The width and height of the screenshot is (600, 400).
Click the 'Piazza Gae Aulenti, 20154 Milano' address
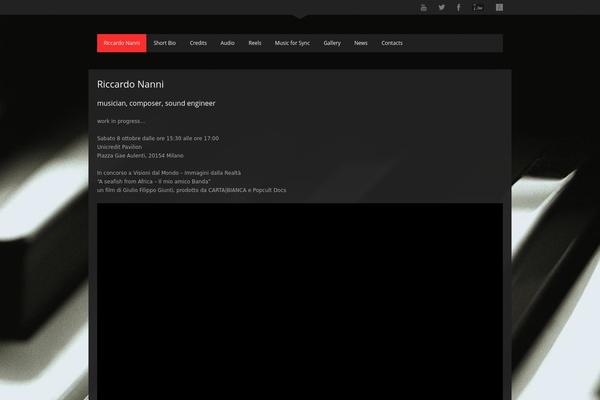point(140,156)
